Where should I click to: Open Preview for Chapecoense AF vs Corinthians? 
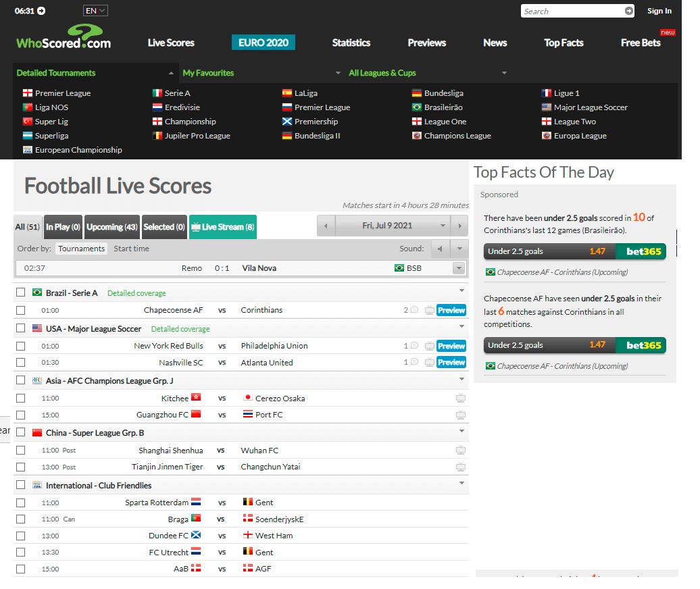click(x=451, y=310)
